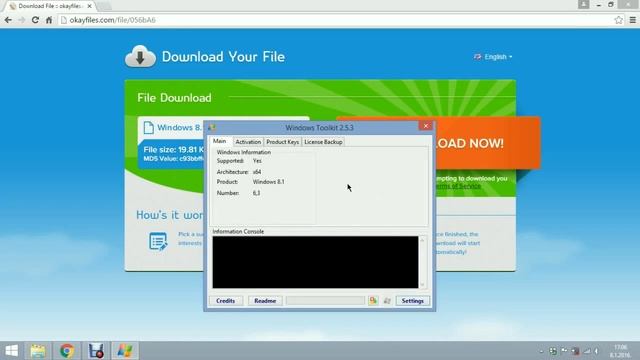Viewport: 640px width, 360px height.
Task: Go back in the browser
Action: 8,20
